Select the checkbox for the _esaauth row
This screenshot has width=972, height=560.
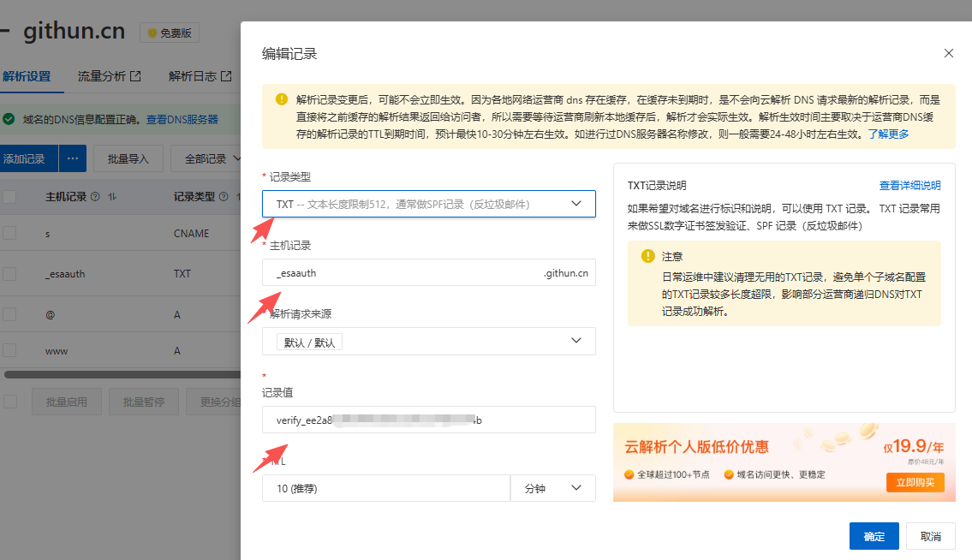click(9, 274)
